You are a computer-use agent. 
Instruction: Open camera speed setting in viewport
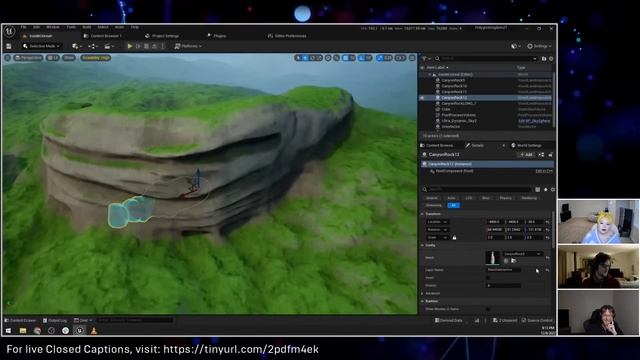[401, 58]
